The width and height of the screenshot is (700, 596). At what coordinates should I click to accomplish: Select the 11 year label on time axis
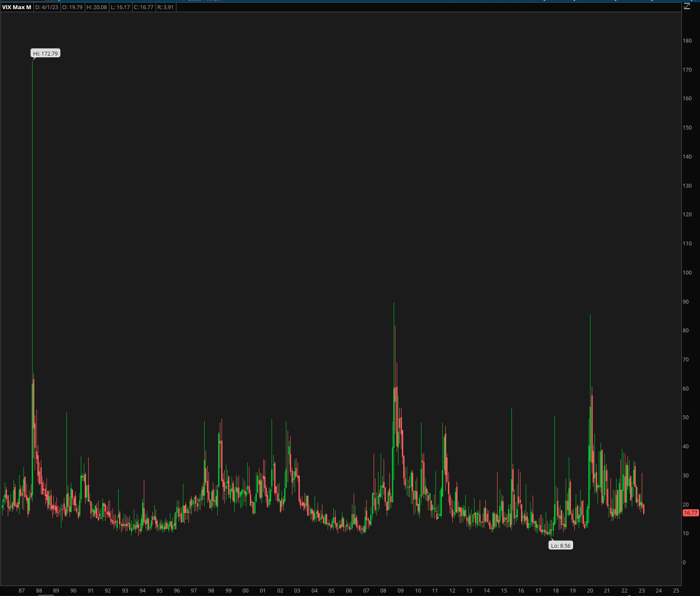435,591
